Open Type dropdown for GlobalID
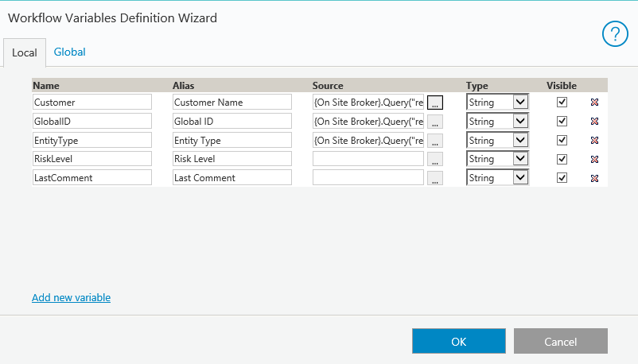 [x=520, y=121]
